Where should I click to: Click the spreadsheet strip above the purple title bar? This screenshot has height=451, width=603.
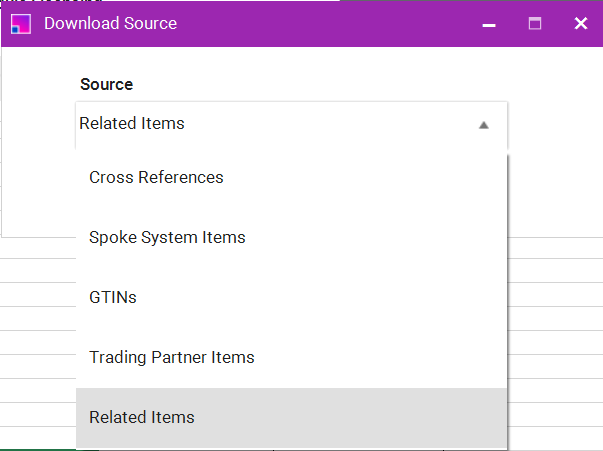(300, 2)
